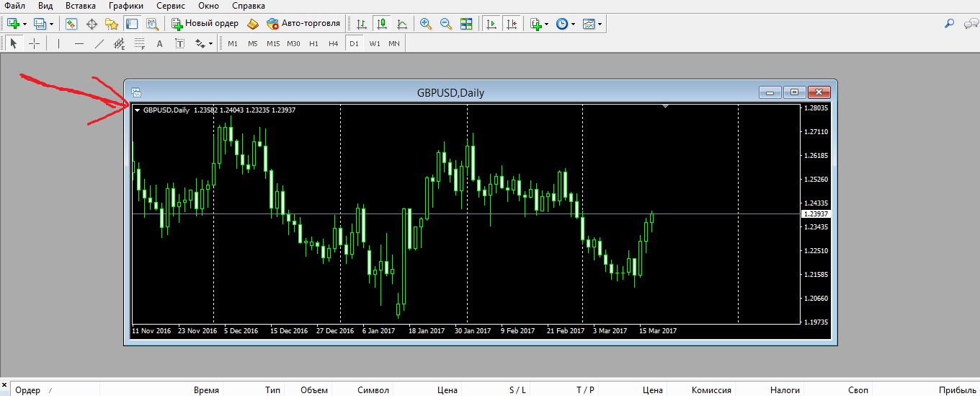This screenshot has height=396, width=980.
Task: Open the Strategy Tester icon
Action: coord(152,23)
